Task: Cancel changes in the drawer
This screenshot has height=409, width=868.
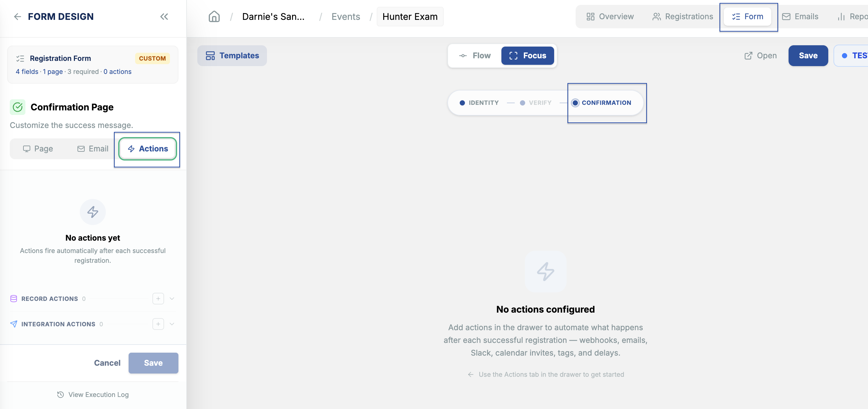Action: tap(107, 363)
